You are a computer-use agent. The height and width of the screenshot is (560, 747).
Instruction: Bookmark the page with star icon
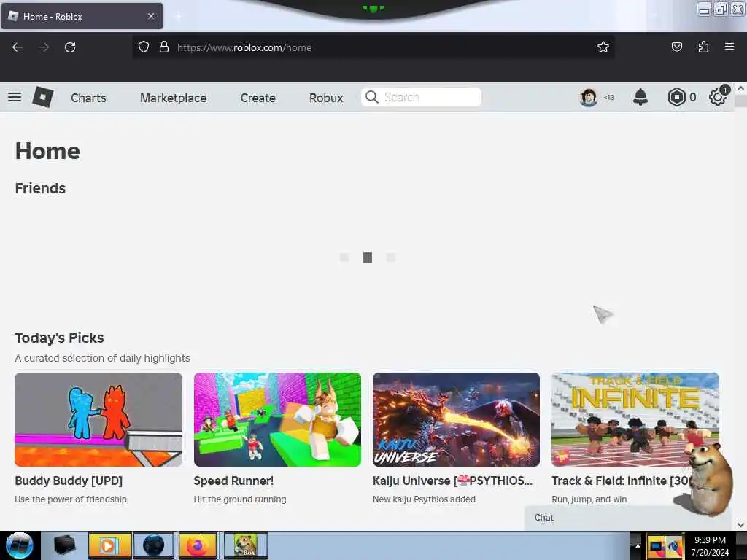point(603,47)
